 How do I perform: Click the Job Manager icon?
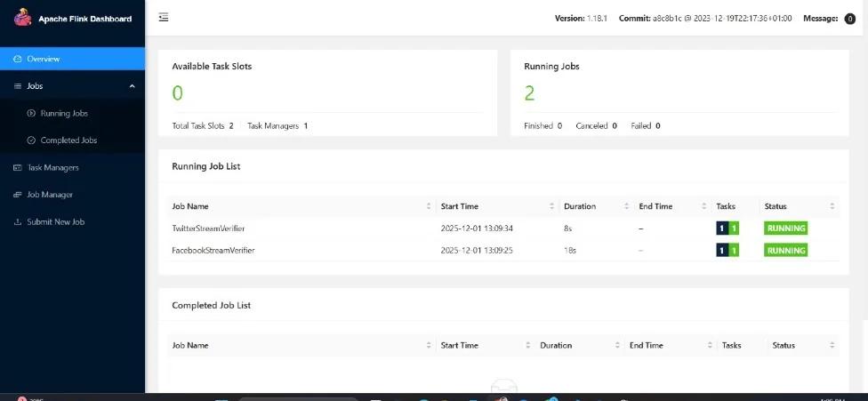click(x=17, y=195)
